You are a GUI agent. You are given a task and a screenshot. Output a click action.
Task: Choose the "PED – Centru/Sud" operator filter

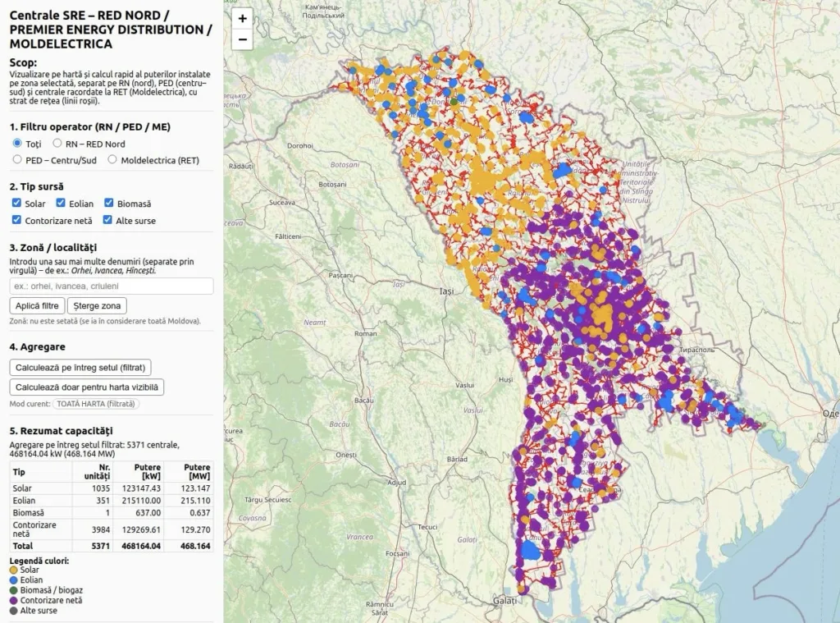16,159
